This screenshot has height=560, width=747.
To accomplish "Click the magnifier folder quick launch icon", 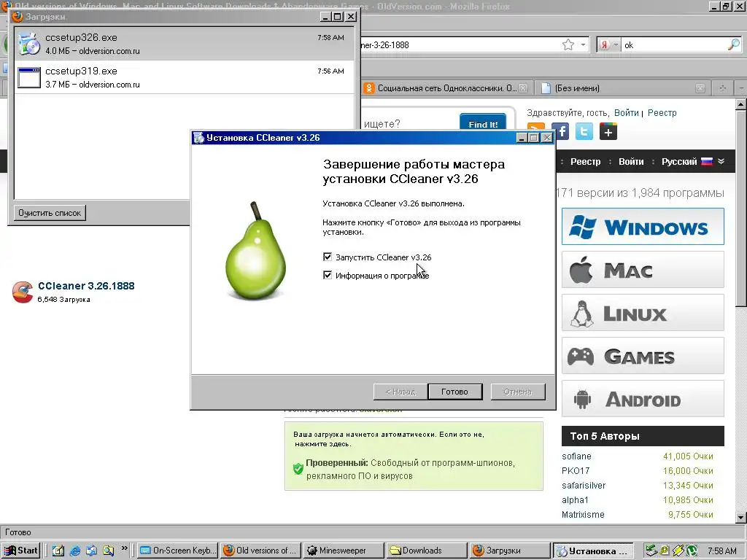I will click(108, 551).
